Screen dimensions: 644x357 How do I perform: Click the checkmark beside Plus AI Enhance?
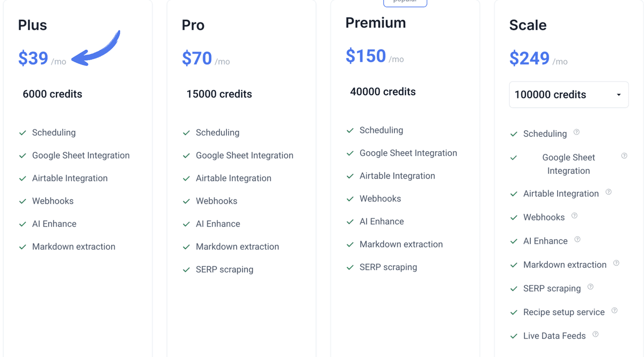23,224
